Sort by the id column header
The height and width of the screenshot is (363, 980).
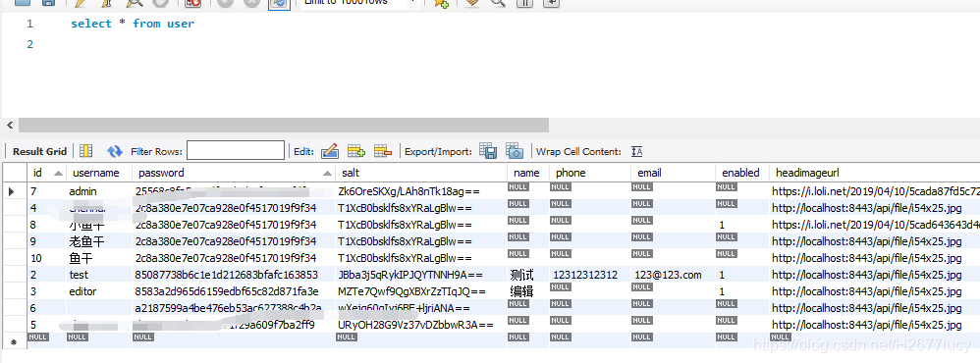click(x=46, y=173)
